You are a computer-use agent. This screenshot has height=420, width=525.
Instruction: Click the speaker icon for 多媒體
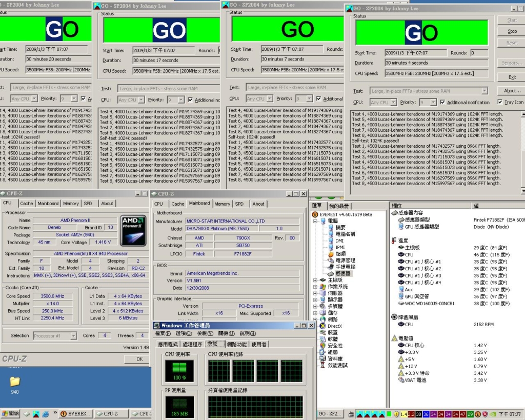coord(323,306)
